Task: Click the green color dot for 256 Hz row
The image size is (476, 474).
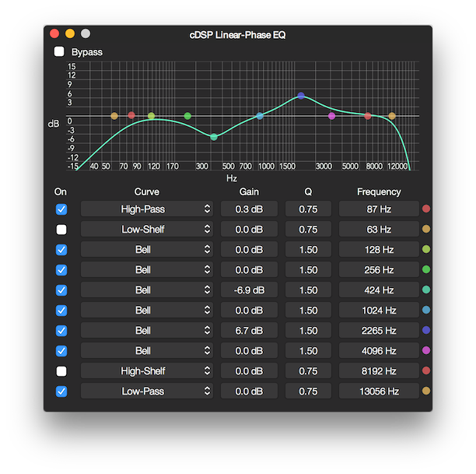Action: point(426,269)
